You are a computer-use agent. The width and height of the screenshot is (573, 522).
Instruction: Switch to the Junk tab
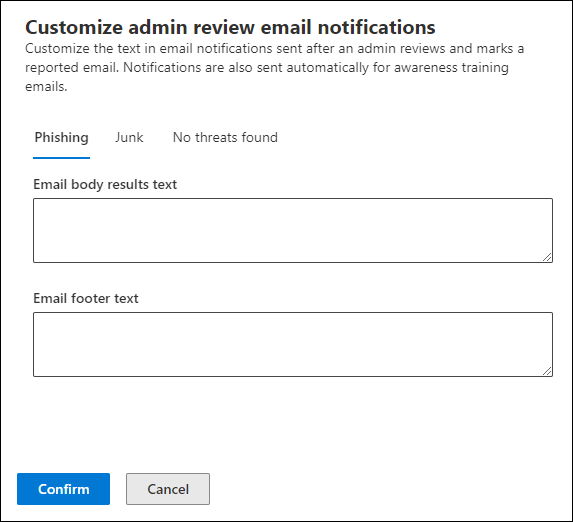129,137
